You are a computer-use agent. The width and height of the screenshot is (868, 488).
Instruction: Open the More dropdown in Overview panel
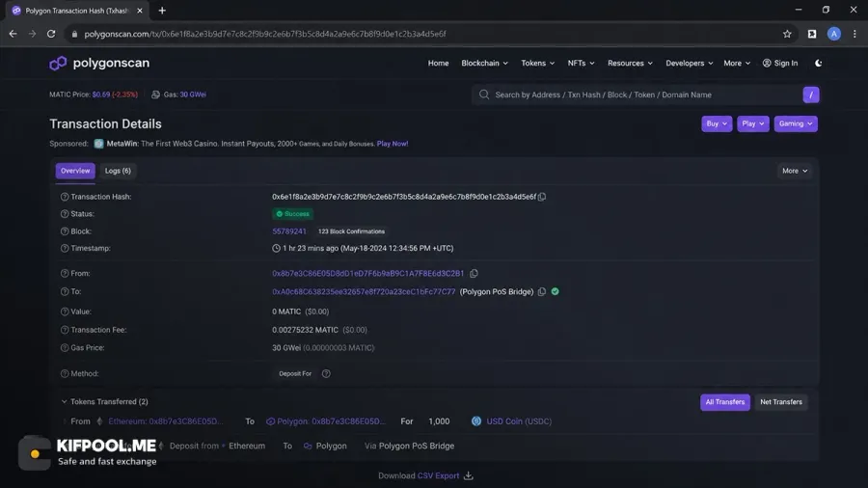(x=795, y=171)
